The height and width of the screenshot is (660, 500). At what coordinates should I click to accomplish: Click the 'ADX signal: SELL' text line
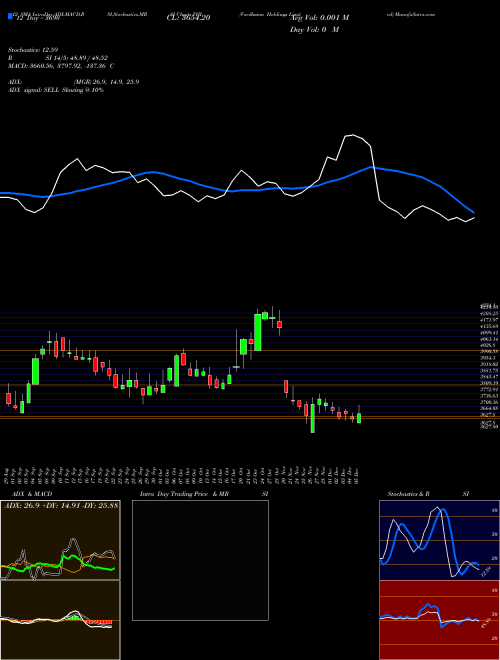tap(56, 90)
